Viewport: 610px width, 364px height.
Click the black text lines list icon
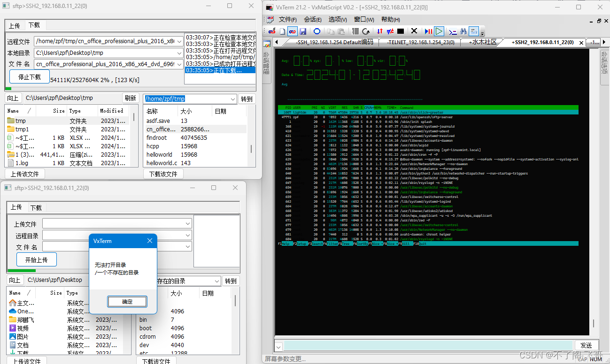click(355, 31)
